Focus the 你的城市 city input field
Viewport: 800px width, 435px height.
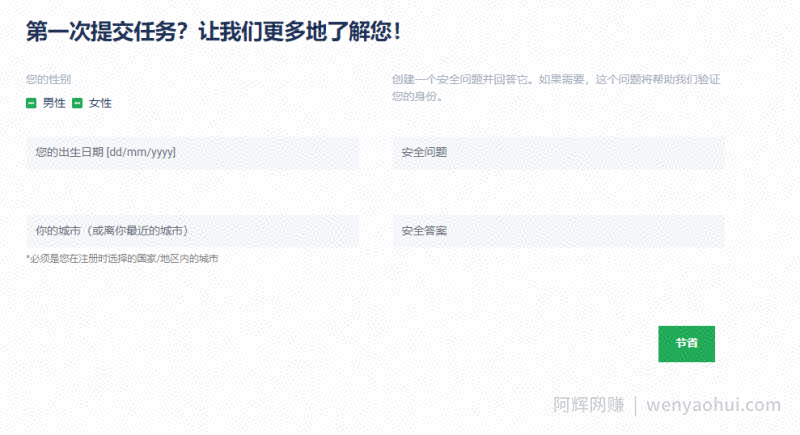click(192, 231)
